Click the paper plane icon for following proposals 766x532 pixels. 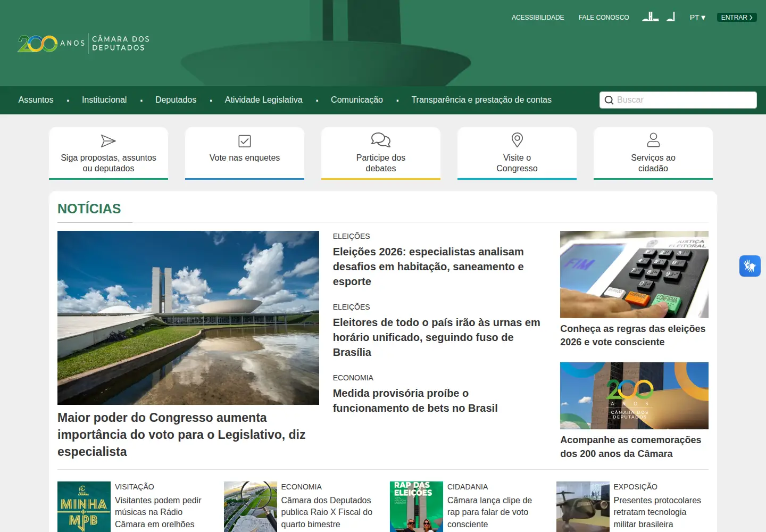point(109,141)
